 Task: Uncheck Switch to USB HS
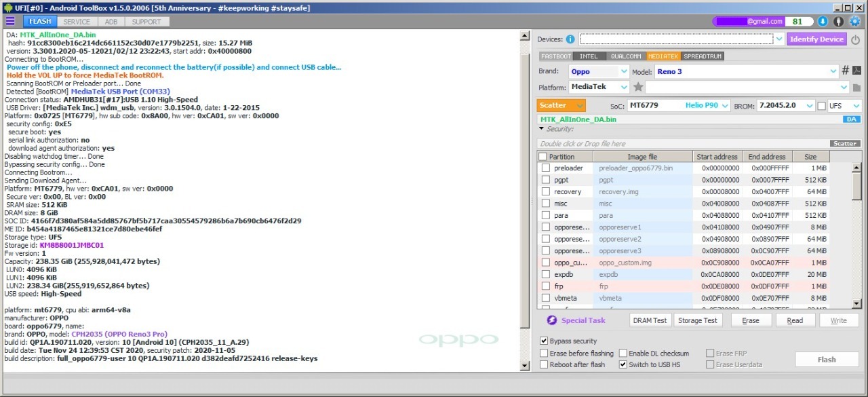pos(623,364)
